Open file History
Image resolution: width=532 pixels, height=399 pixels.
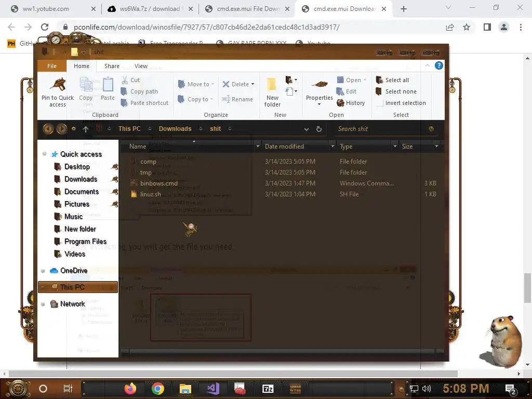(351, 103)
